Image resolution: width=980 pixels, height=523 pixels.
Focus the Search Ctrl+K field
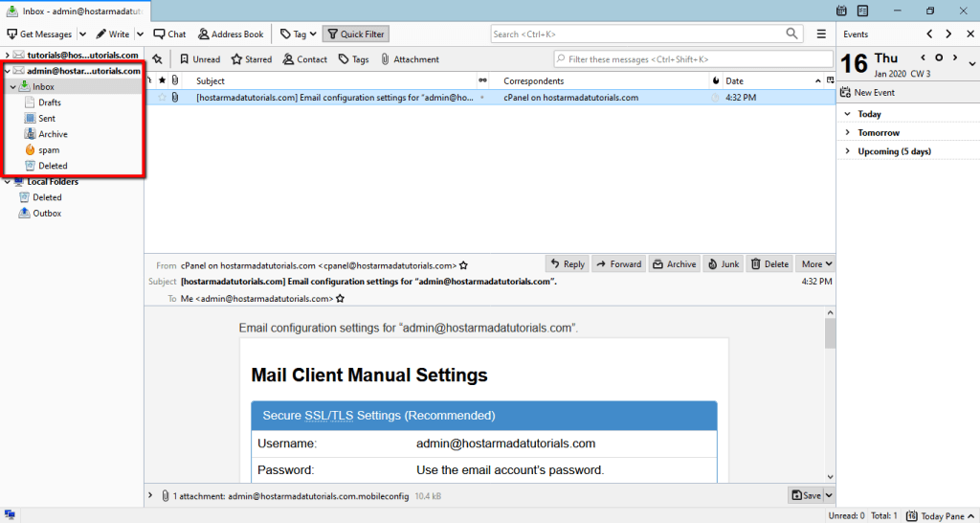(646, 34)
